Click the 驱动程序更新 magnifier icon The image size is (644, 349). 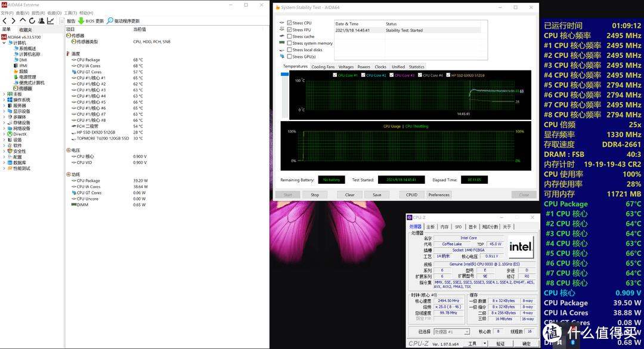pos(110,21)
